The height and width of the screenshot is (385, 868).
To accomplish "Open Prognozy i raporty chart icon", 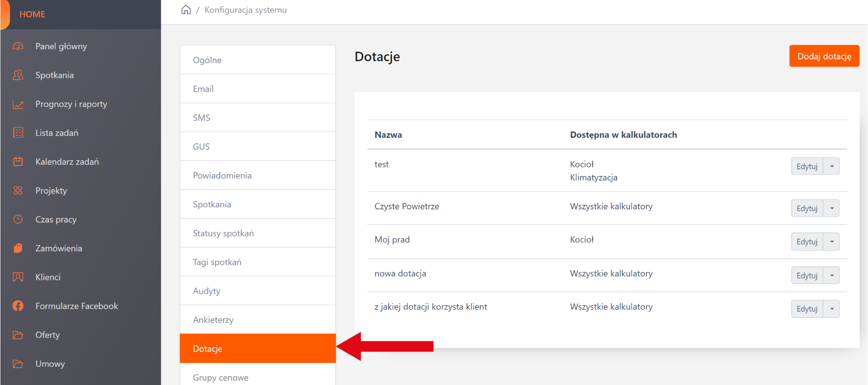I will pos(18,104).
